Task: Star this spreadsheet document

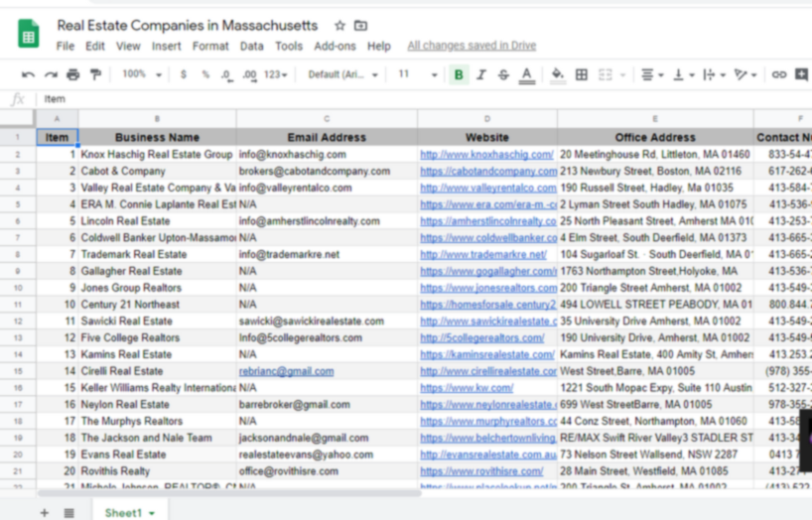Action: pos(339,25)
